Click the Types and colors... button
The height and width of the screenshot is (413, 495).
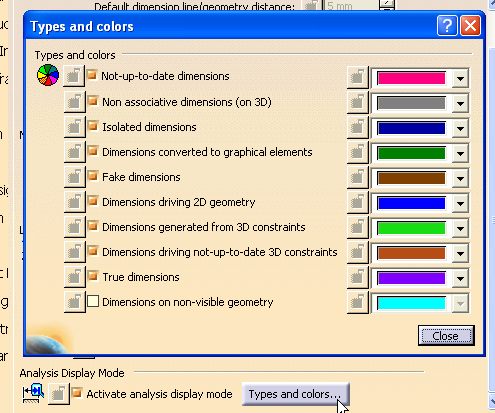295,394
